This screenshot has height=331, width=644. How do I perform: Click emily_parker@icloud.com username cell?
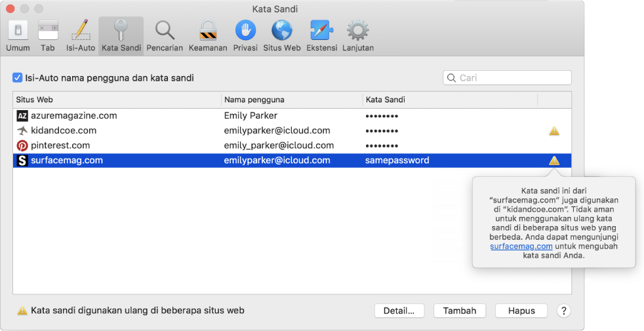click(x=279, y=146)
